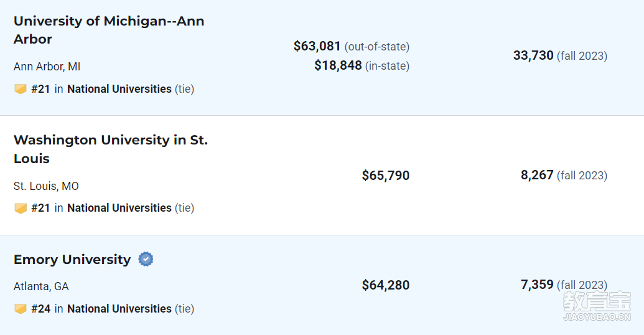Click National Universities link under Emory
This screenshot has width=644, height=335.
(x=119, y=309)
